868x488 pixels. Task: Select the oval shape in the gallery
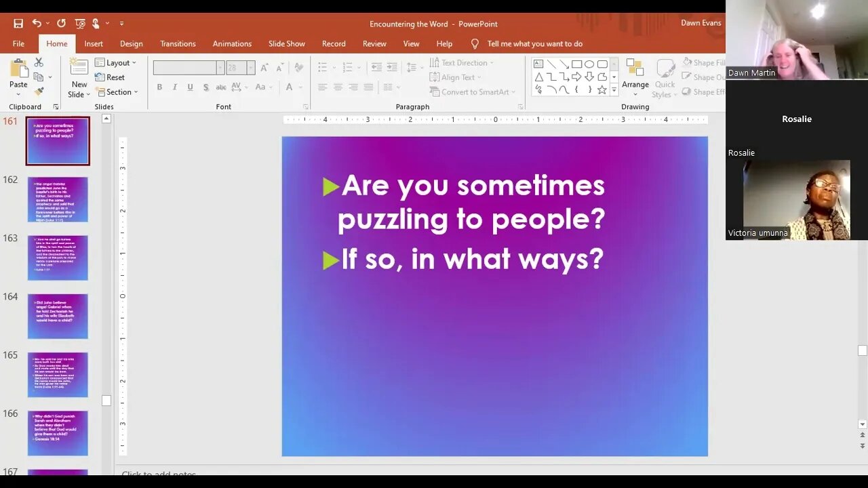click(x=589, y=64)
